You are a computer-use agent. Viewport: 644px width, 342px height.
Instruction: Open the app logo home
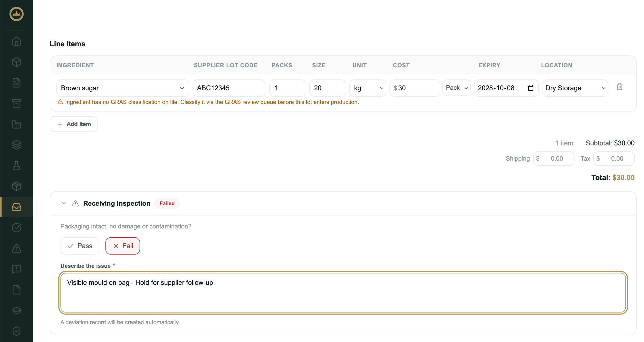point(17,14)
